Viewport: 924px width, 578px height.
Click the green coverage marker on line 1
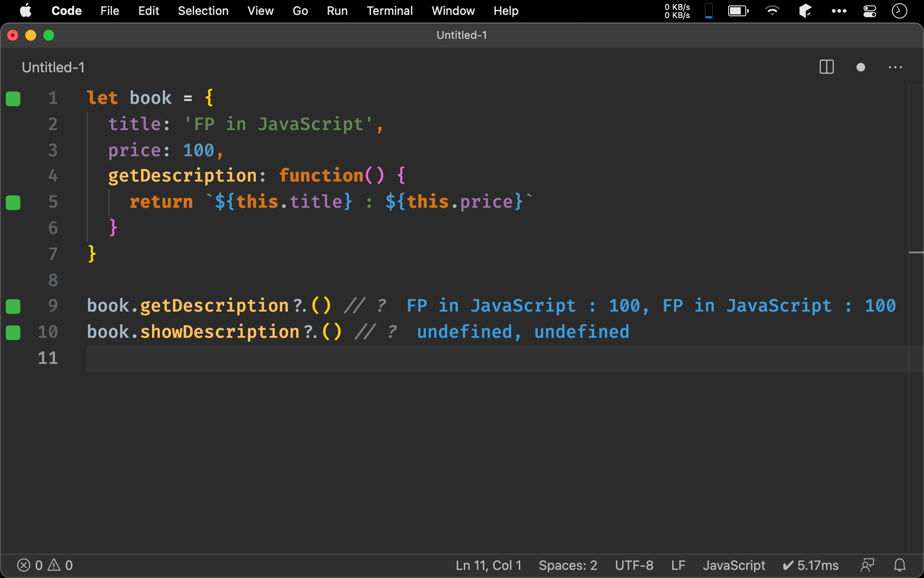13,98
